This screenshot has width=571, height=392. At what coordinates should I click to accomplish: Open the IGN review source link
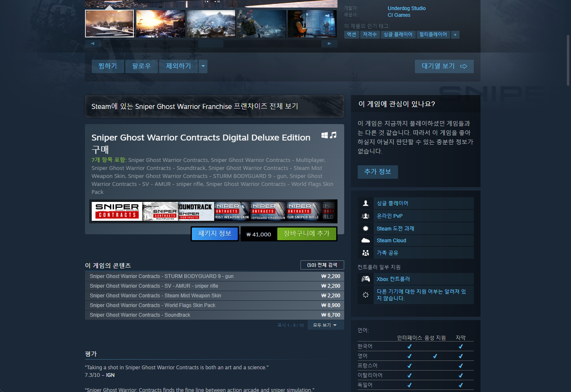tap(110, 375)
